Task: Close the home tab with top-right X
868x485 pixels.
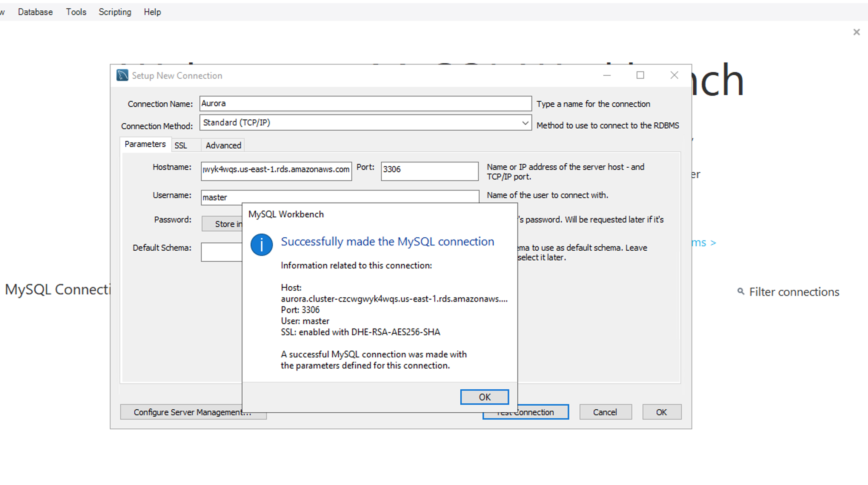Action: click(x=856, y=32)
